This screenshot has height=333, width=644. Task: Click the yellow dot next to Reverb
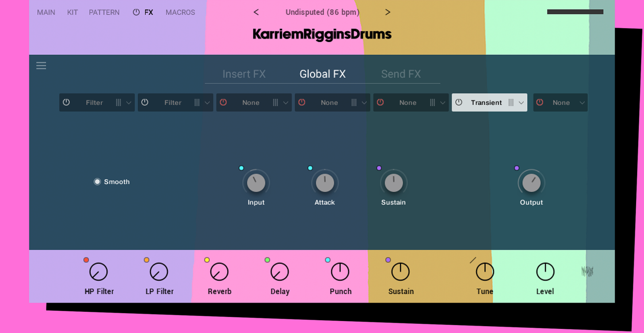tap(207, 260)
